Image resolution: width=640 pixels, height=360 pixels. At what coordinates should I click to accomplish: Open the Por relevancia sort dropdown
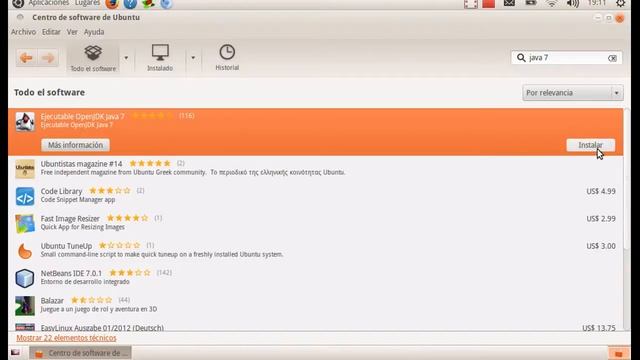coord(573,93)
